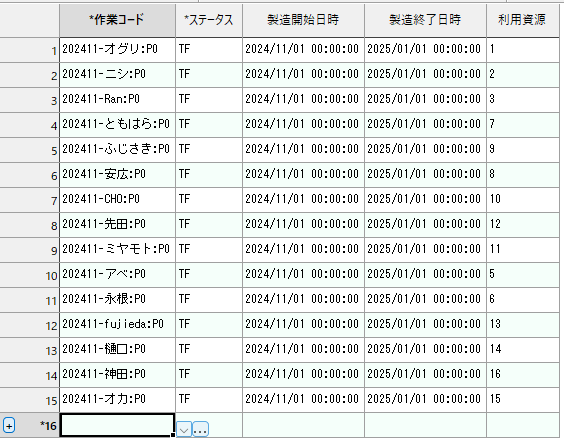Click the 利用資源 value 11 in the ミヤモト row

pyautogui.click(x=523, y=250)
